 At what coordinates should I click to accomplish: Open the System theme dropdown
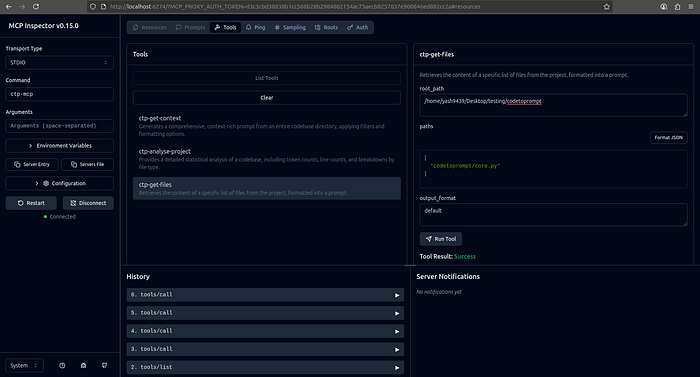click(x=24, y=365)
